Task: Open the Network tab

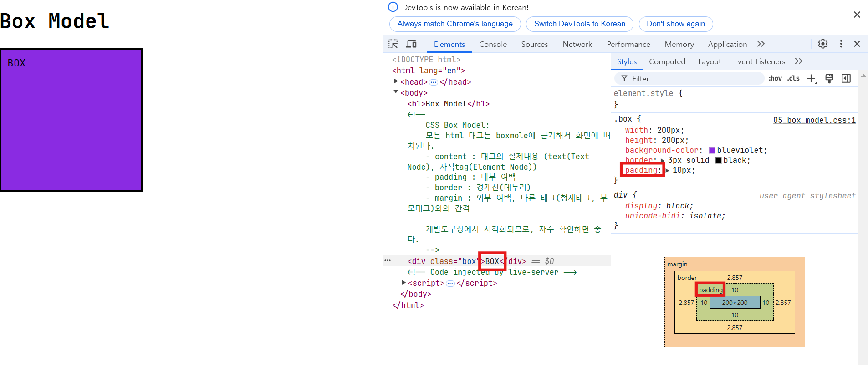Action: pos(577,44)
